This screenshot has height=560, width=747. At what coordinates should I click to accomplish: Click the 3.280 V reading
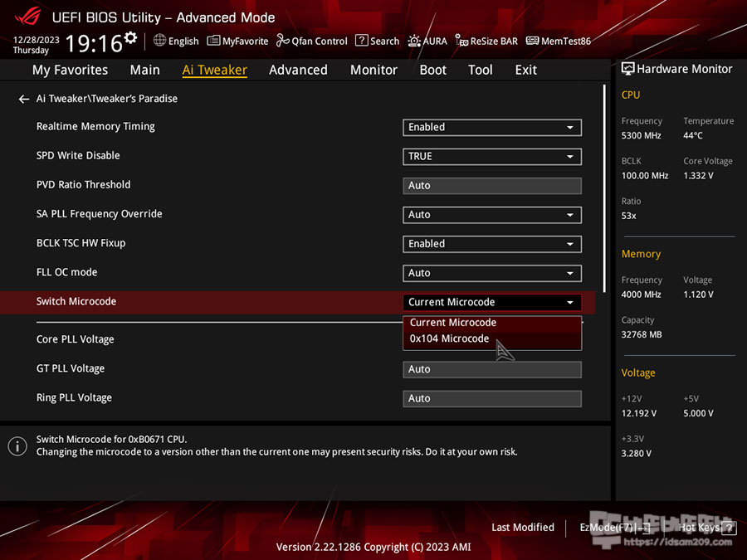click(x=637, y=453)
